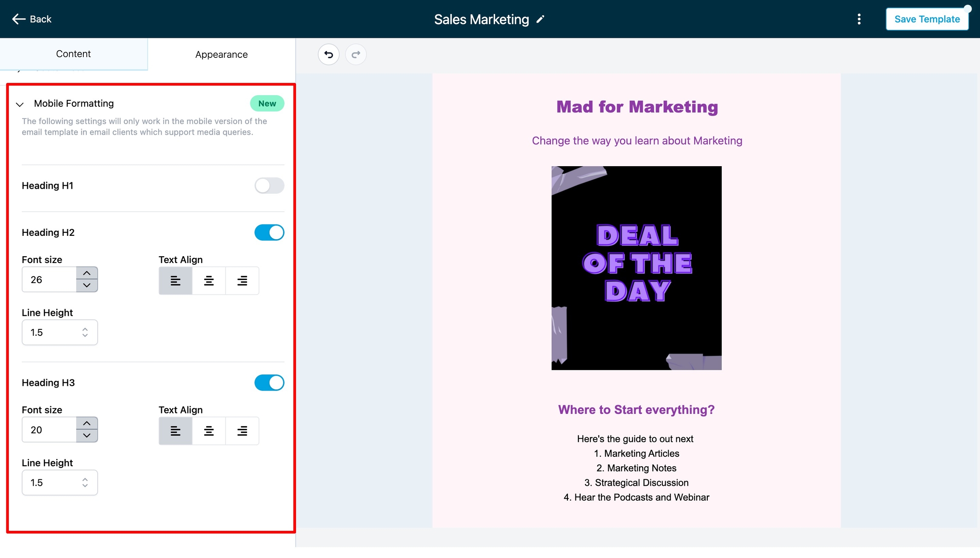
Task: Select the Deal of the Day image
Action: [x=636, y=268]
